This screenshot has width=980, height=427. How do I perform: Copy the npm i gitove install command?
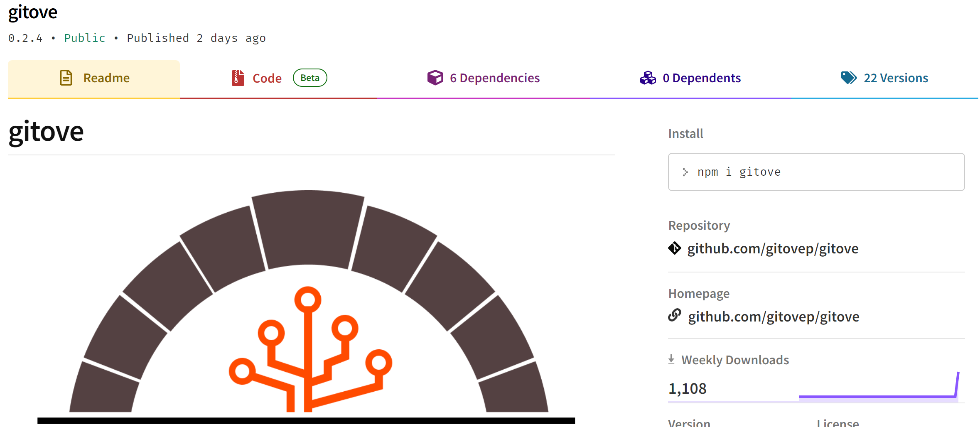point(816,172)
